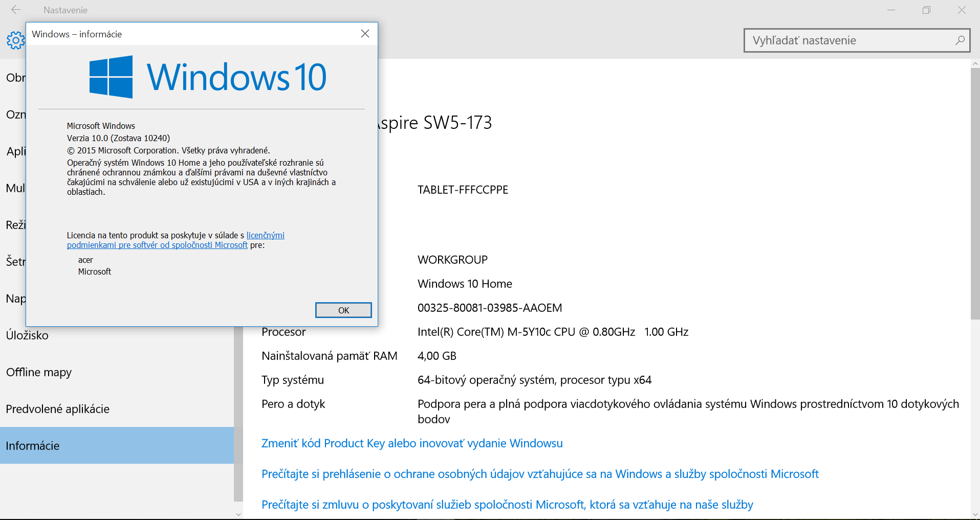Click the main scrollbar down arrow

point(975,514)
